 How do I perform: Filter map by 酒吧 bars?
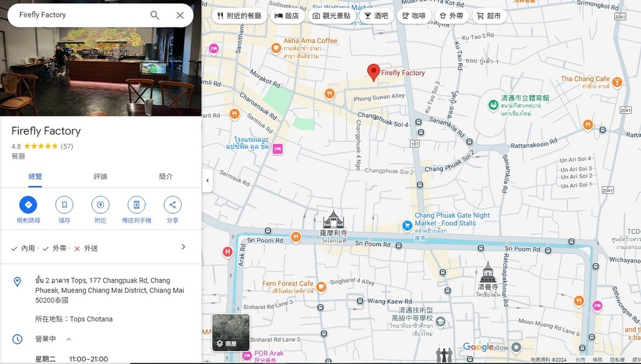pyautogui.click(x=376, y=16)
